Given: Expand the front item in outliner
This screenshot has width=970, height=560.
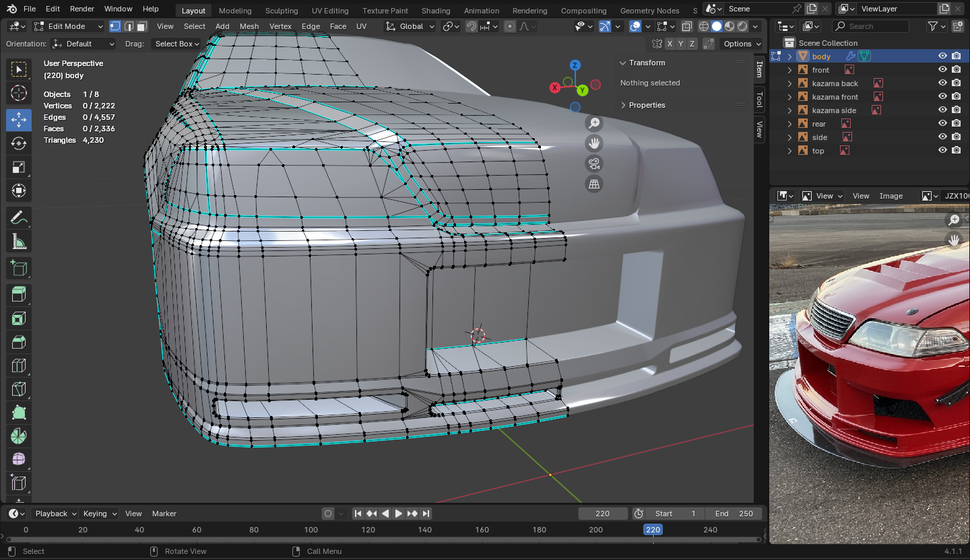Looking at the screenshot, I should (x=790, y=70).
